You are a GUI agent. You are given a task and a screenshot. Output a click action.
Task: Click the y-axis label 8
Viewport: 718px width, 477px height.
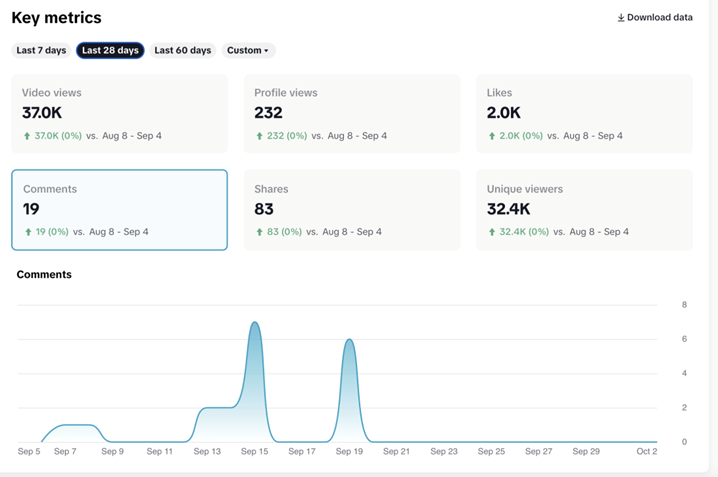[x=684, y=305]
